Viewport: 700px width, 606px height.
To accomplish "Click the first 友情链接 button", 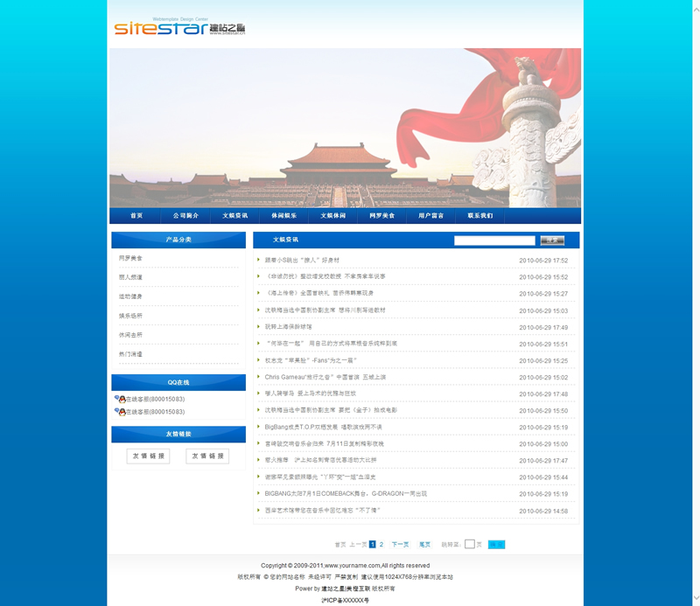I will [x=148, y=456].
